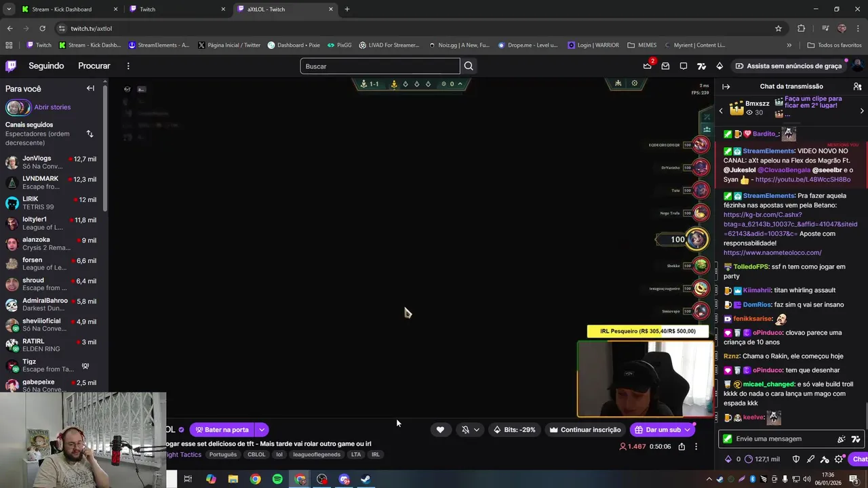Image resolution: width=868 pixels, height=488 pixels.
Task: Expand the notification bell dropdown chevron
Action: tap(477, 430)
